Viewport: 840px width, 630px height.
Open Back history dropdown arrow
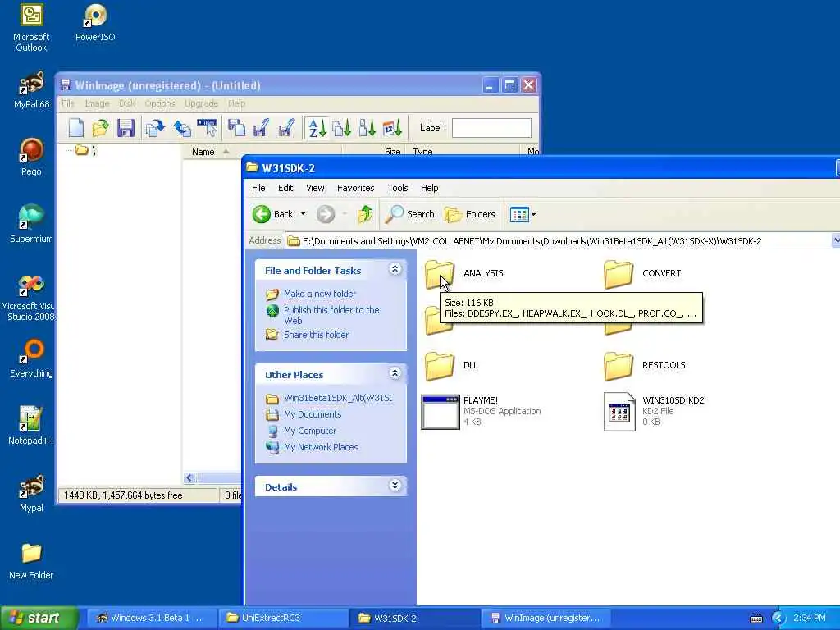(304, 214)
